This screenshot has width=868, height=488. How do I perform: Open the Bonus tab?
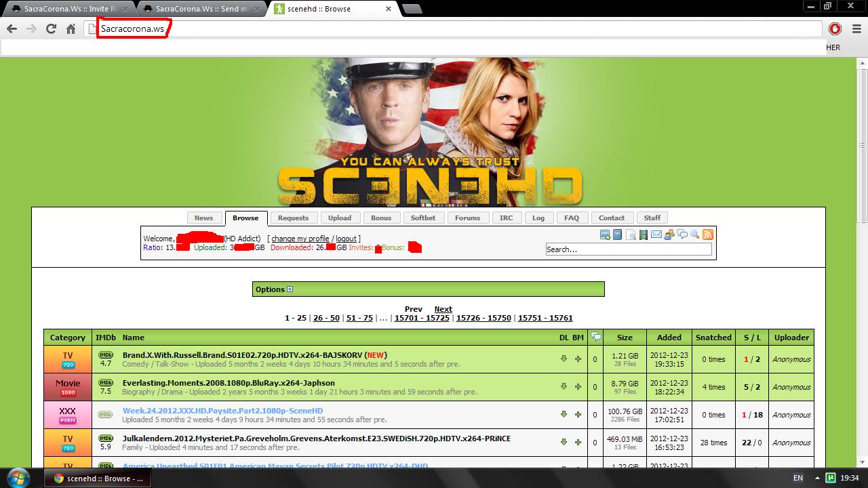tap(381, 218)
